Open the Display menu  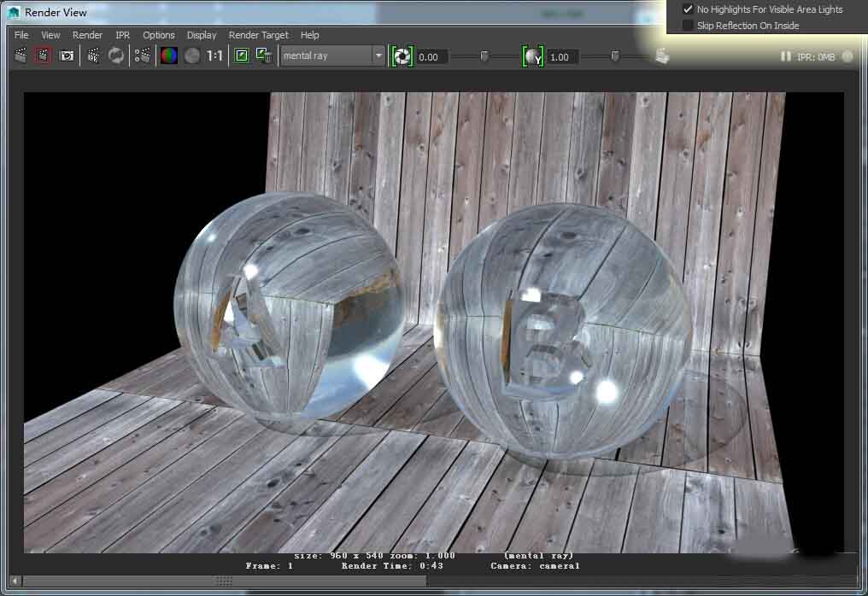click(x=202, y=35)
